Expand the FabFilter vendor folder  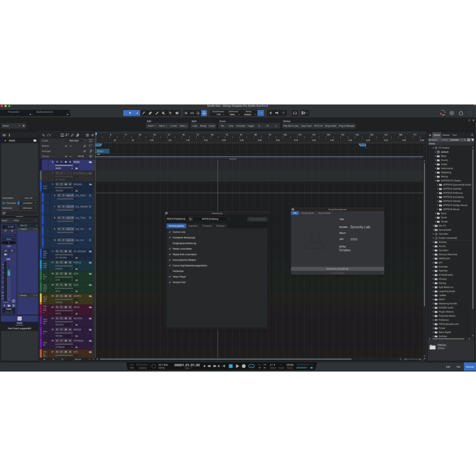(434, 271)
